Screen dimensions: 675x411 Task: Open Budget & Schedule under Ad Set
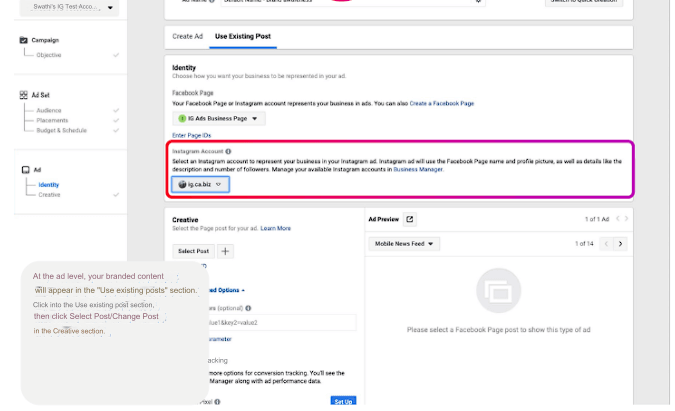[x=62, y=130]
